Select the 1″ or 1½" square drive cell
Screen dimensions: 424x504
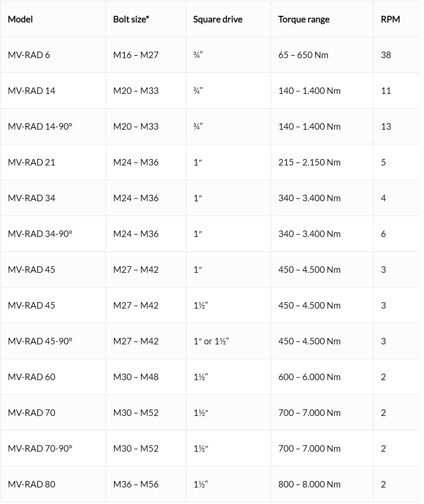pyautogui.click(x=228, y=341)
